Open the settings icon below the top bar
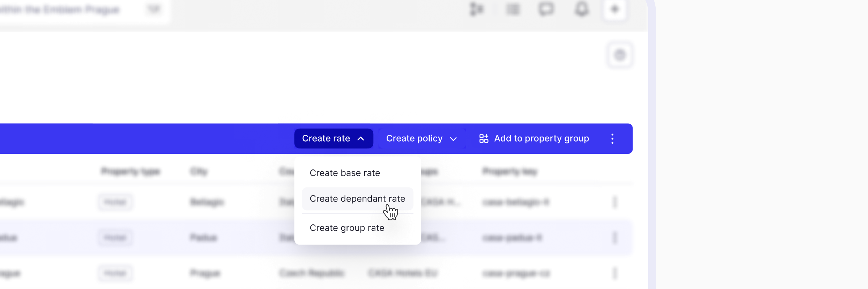Screen dimensions: 868x289 point(620,55)
